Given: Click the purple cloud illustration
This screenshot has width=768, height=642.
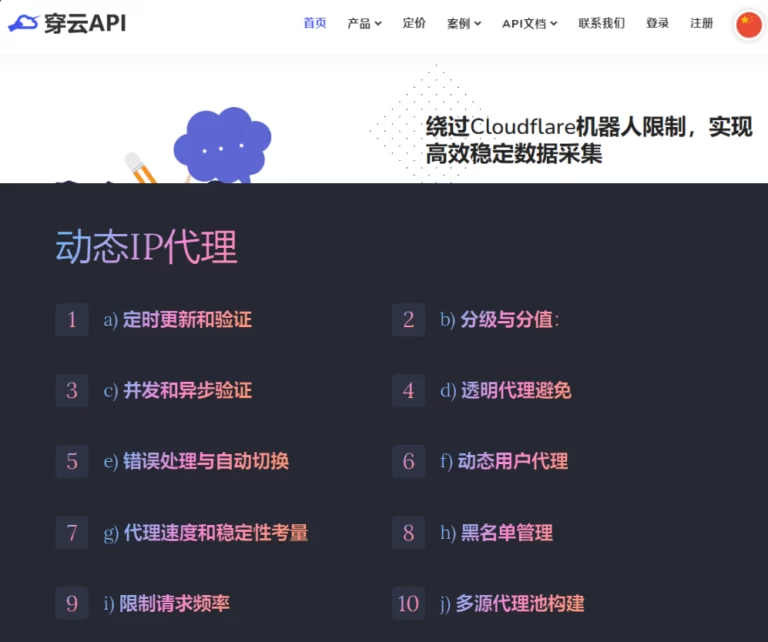Looking at the screenshot, I should (222, 145).
